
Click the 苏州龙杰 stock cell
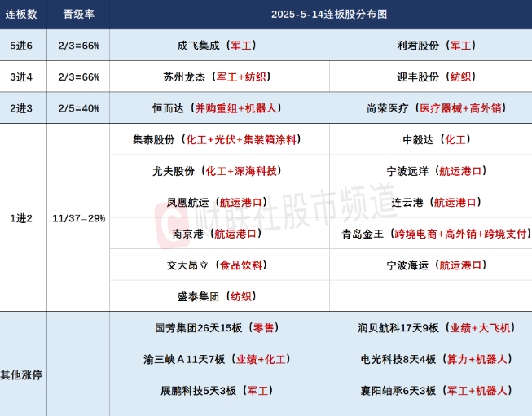point(218,77)
